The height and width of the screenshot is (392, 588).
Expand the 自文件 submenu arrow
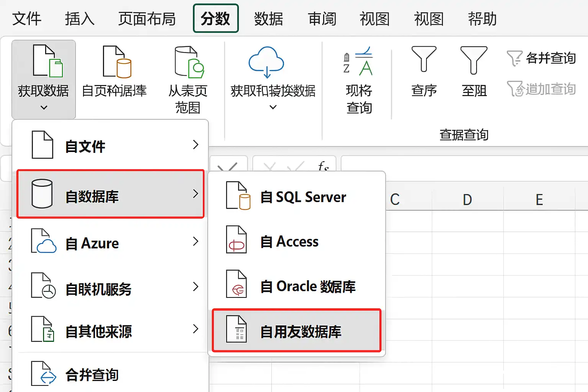tap(196, 145)
